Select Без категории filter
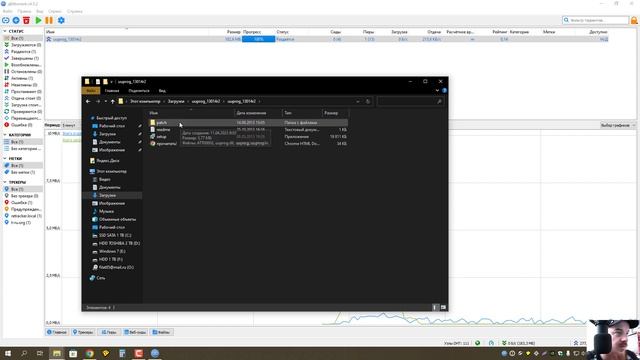This screenshot has height=360, width=640. (22, 149)
